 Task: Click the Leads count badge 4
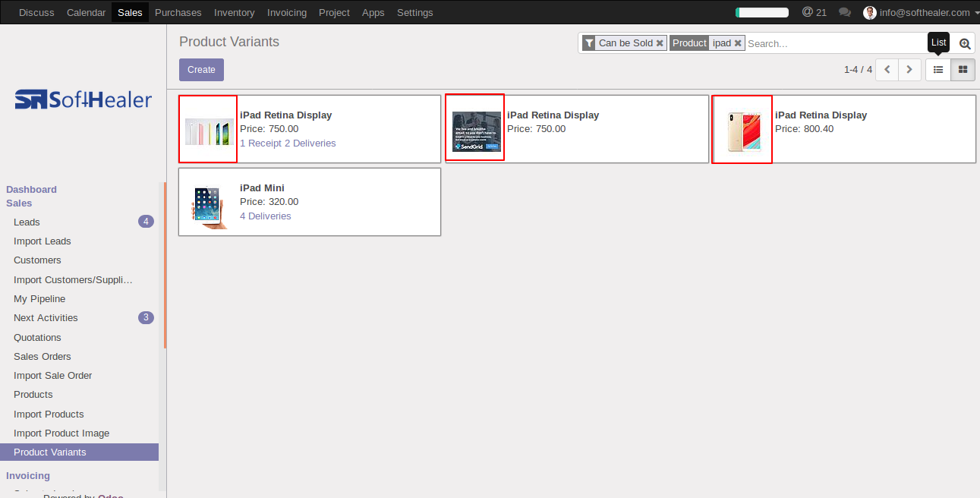click(146, 222)
